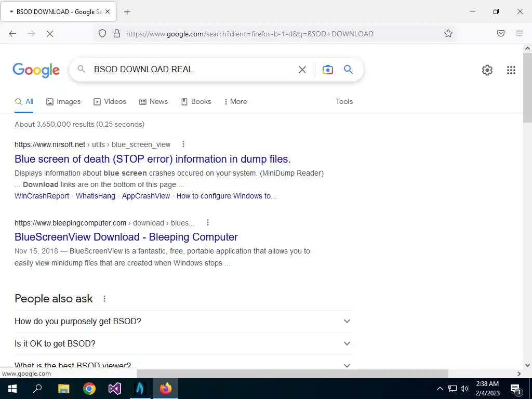
Task: Open the Firefox hamburger application menu
Action: coord(520,33)
